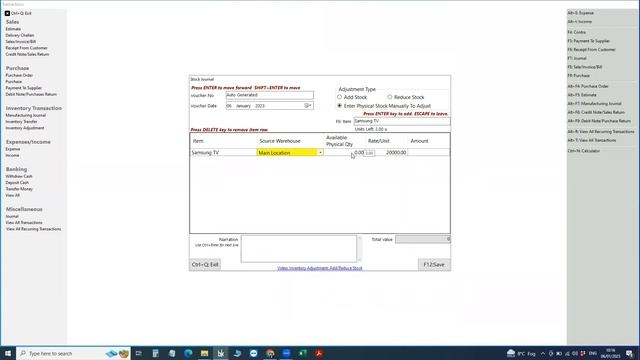Open Inventory Transfer in sidebar

point(21,122)
